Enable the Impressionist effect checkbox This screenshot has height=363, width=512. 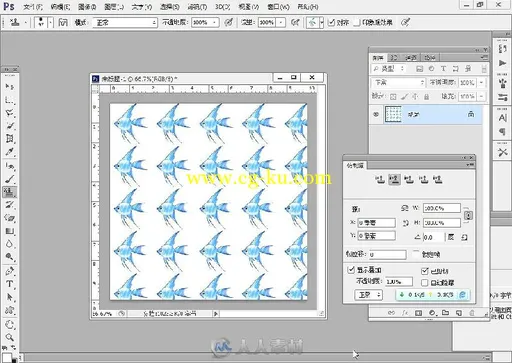(357, 22)
